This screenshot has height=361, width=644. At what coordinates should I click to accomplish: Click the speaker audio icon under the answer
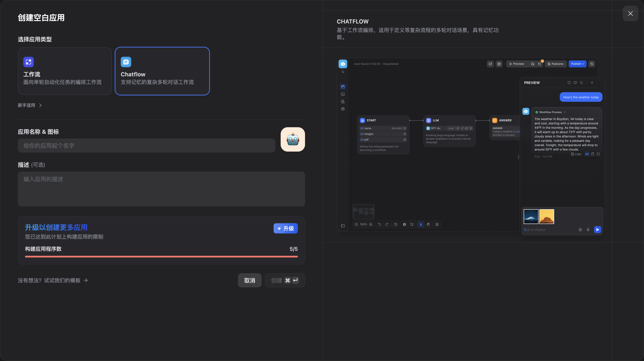coord(587,154)
